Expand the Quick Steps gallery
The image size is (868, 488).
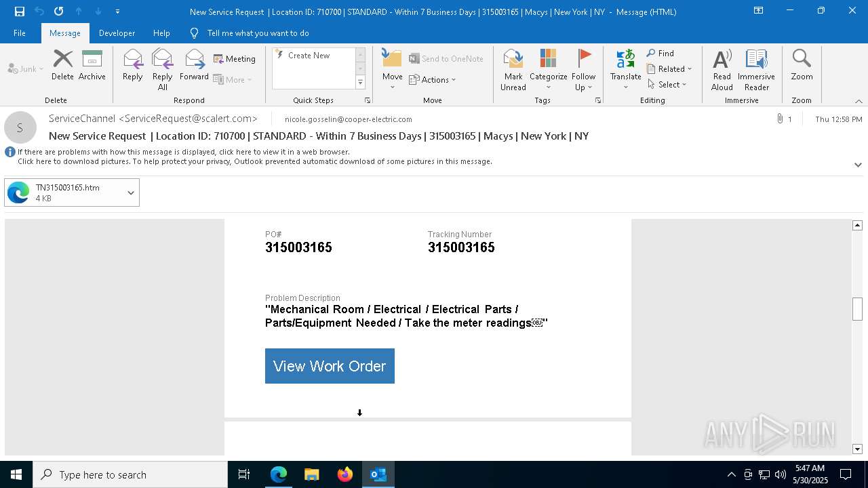[360, 83]
